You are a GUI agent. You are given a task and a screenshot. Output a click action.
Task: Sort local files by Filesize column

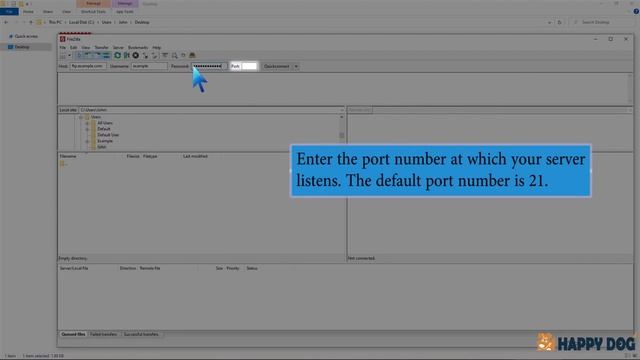(x=133, y=156)
